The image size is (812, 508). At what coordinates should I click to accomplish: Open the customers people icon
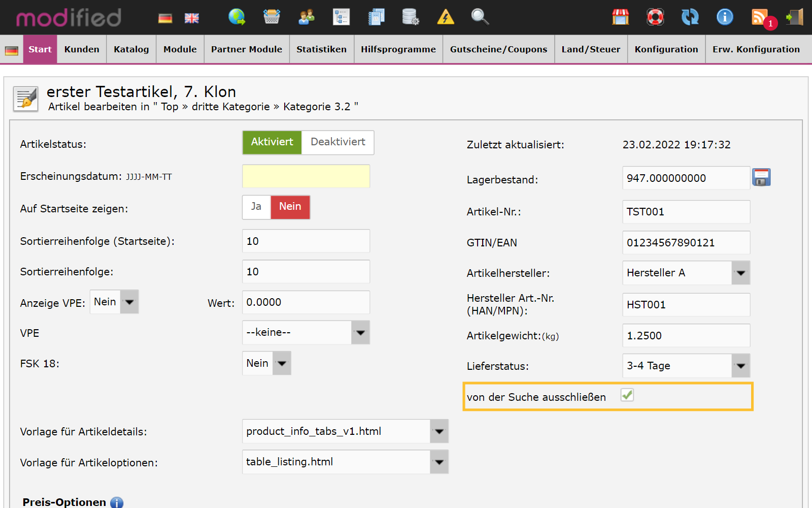(306, 17)
